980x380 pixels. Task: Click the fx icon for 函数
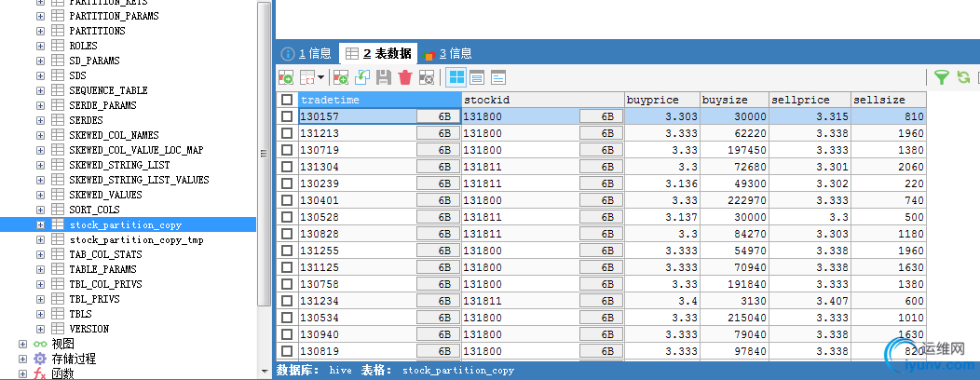point(40,373)
